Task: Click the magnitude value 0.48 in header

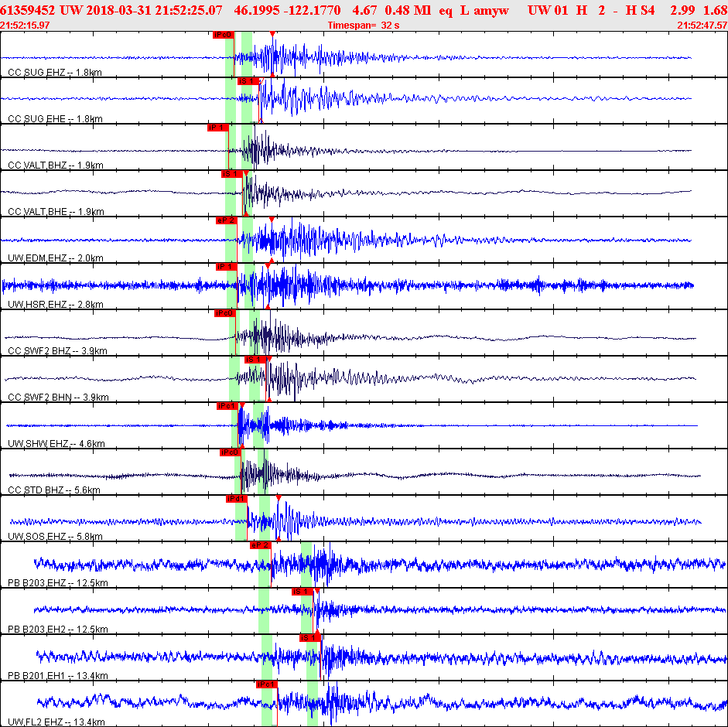Action: pos(397,10)
